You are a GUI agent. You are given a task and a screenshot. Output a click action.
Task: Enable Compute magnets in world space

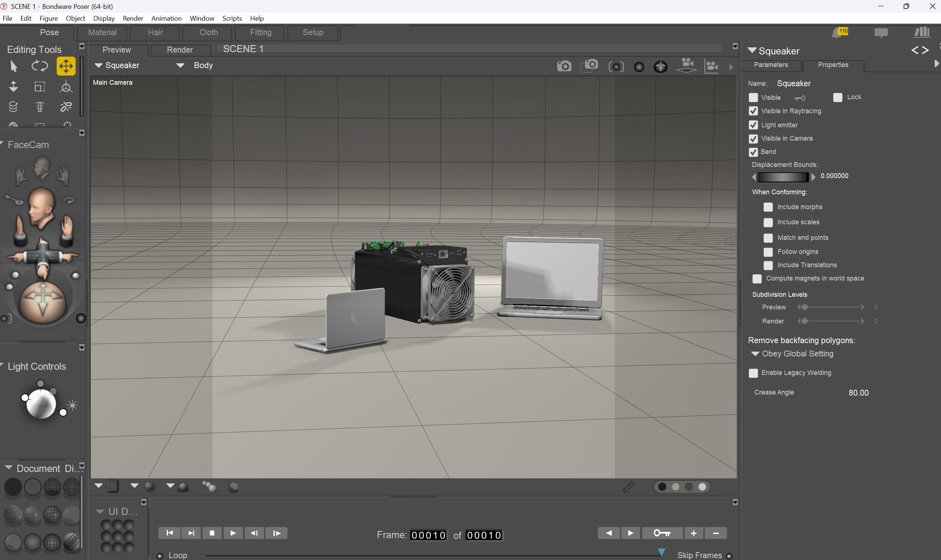pyautogui.click(x=757, y=279)
